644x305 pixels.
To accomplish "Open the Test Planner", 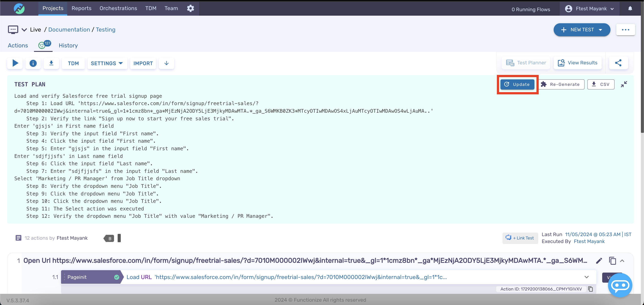I will pos(526,63).
